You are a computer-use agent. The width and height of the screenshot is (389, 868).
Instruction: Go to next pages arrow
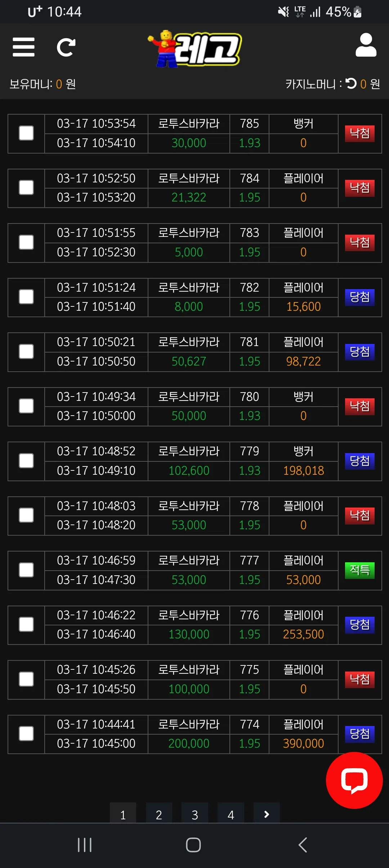pos(267,814)
